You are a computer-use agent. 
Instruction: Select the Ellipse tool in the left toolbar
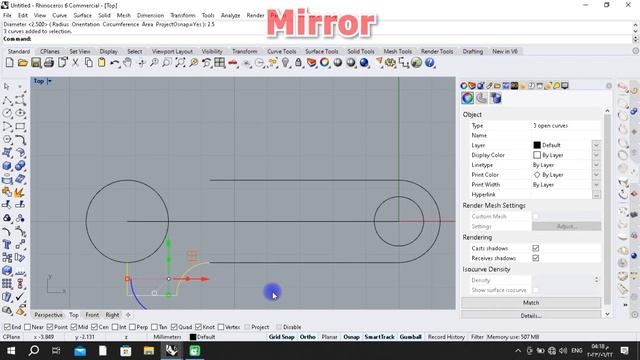20,113
